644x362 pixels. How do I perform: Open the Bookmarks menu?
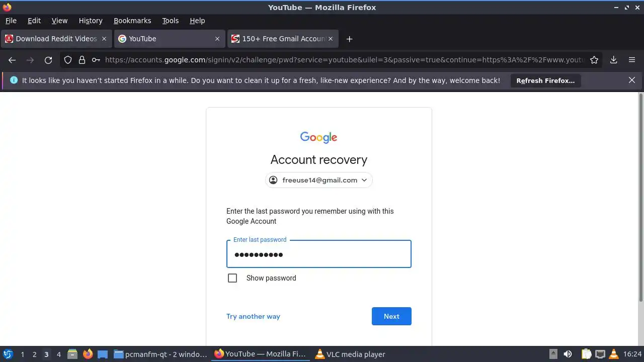pyautogui.click(x=132, y=21)
